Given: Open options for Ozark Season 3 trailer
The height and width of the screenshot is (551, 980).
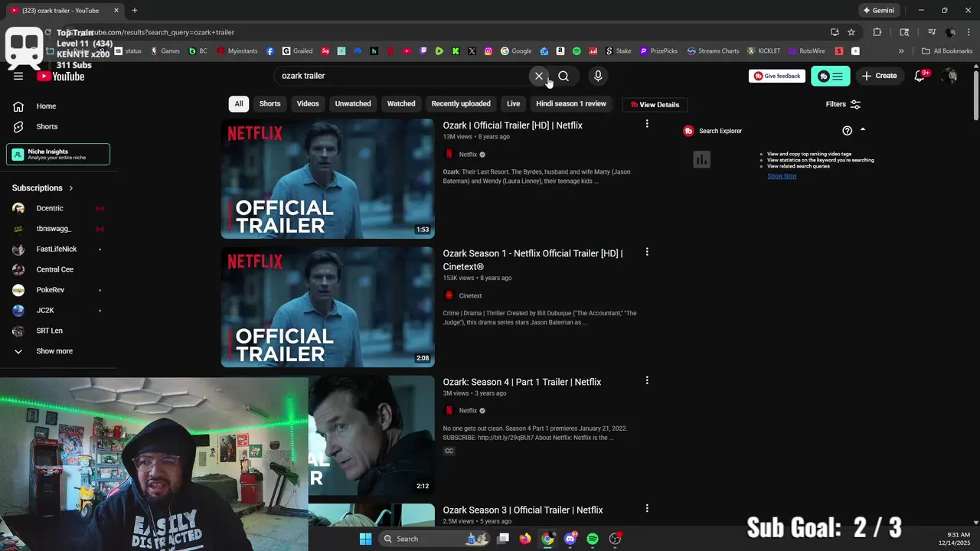Looking at the screenshot, I should (647, 508).
